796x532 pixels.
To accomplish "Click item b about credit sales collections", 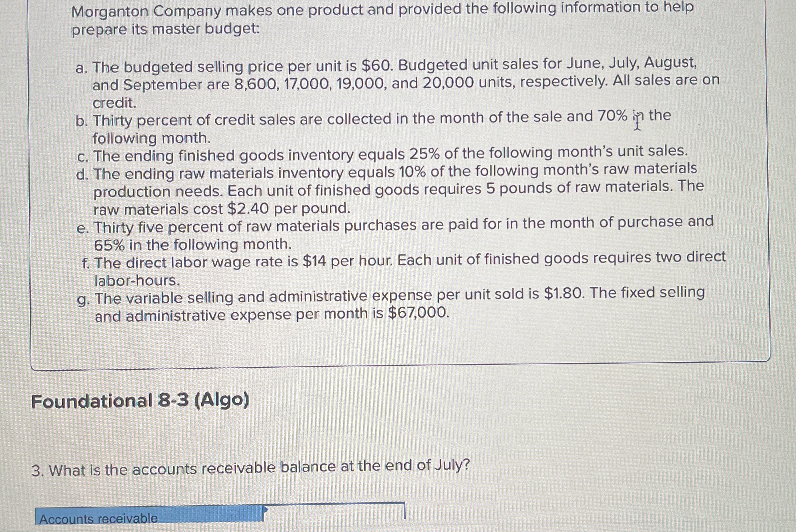I will [373, 127].
